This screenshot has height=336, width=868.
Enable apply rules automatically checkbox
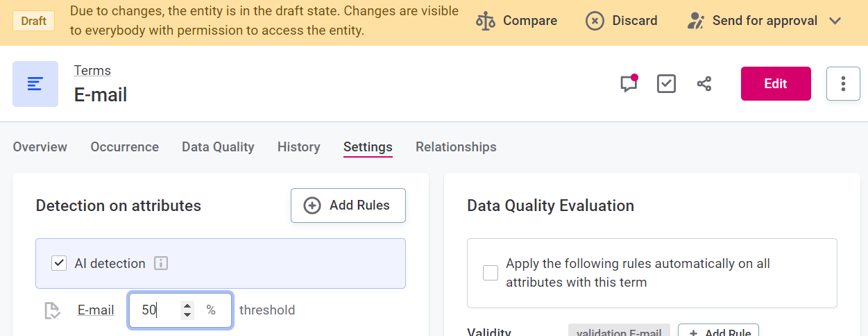point(491,273)
